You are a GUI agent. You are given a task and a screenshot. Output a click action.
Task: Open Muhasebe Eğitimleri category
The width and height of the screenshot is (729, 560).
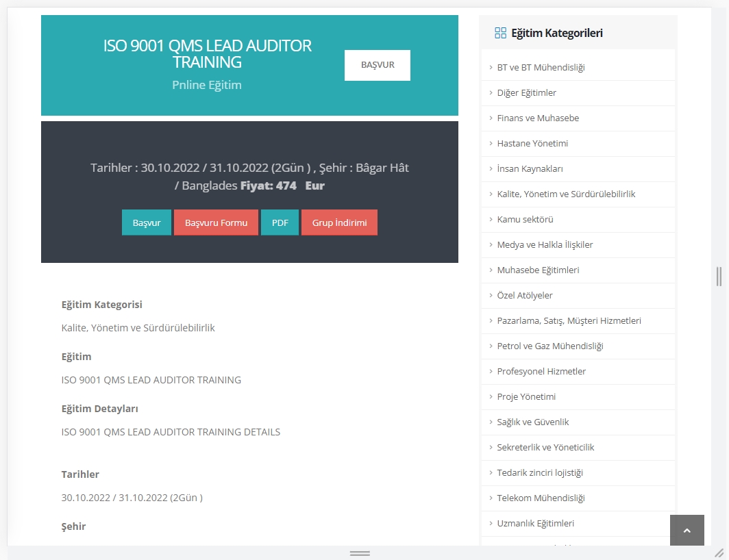(x=538, y=270)
